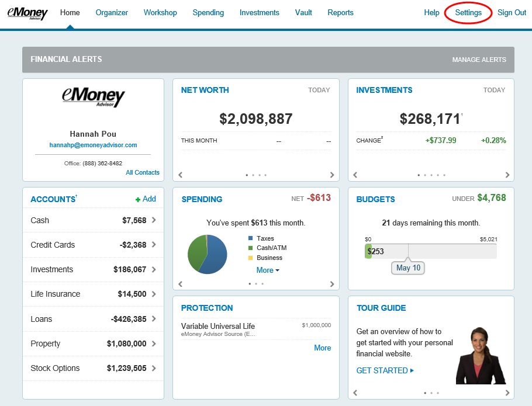Click the $2,098,887 net worth value
The width and height of the screenshot is (532, 406).
point(256,119)
